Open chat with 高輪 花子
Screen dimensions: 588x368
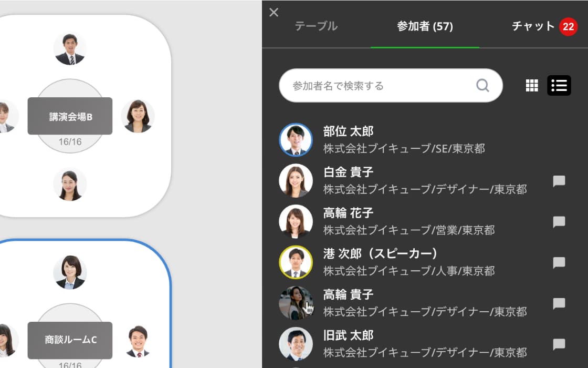559,221
